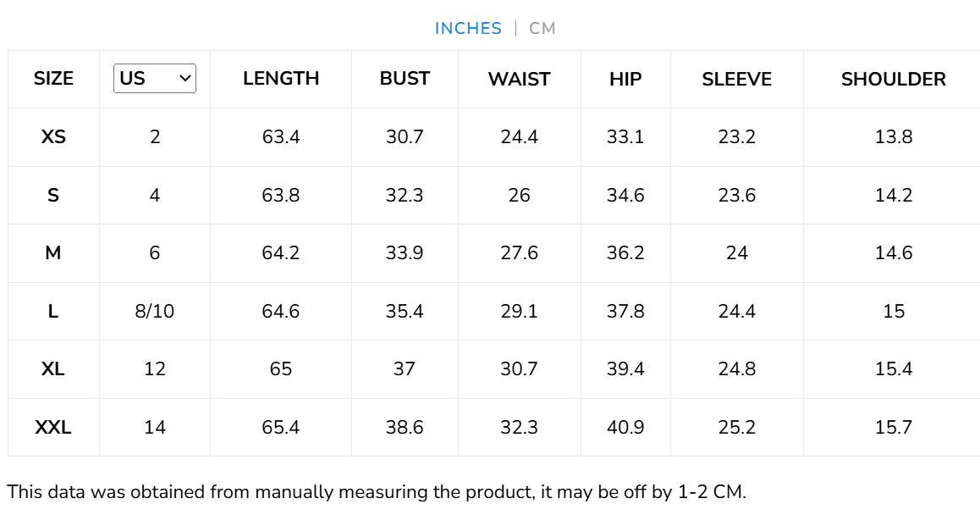Screen dimensions: 980x526
Task: Click the BUST column header
Action: point(405,79)
